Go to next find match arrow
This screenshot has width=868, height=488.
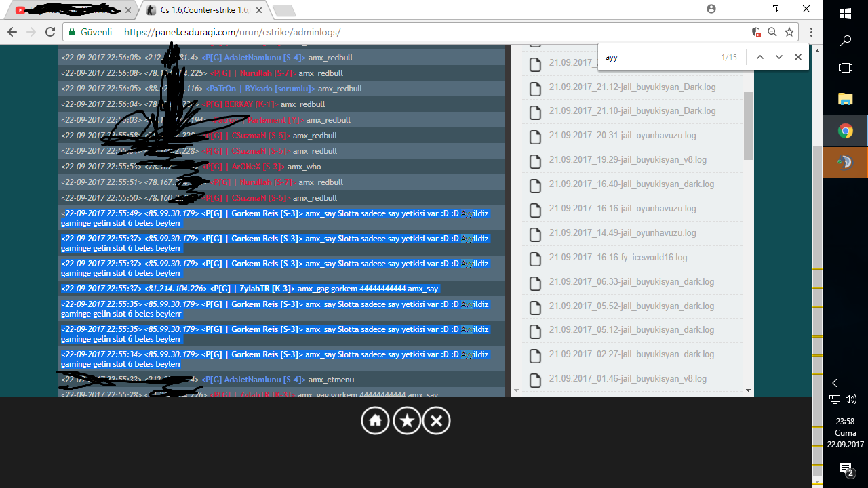(x=779, y=58)
